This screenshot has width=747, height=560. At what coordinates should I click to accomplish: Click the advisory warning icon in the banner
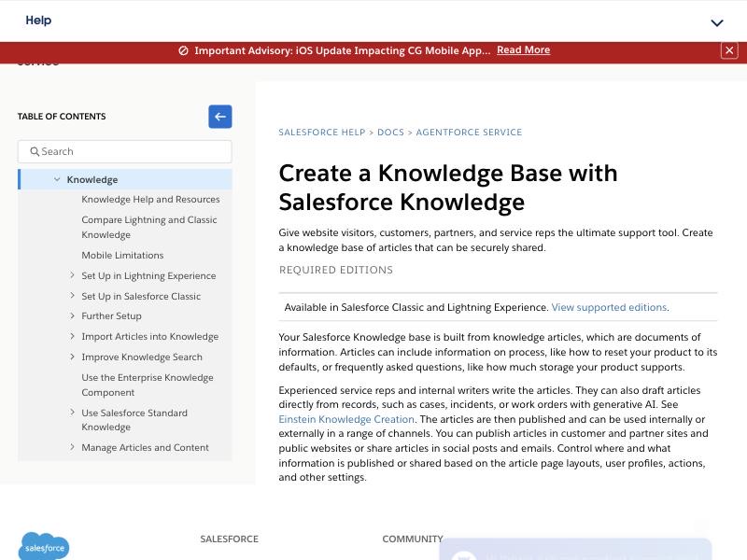tap(183, 50)
